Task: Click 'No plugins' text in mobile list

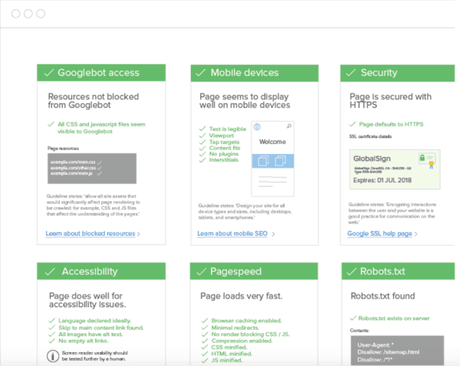Action: pyautogui.click(x=224, y=154)
